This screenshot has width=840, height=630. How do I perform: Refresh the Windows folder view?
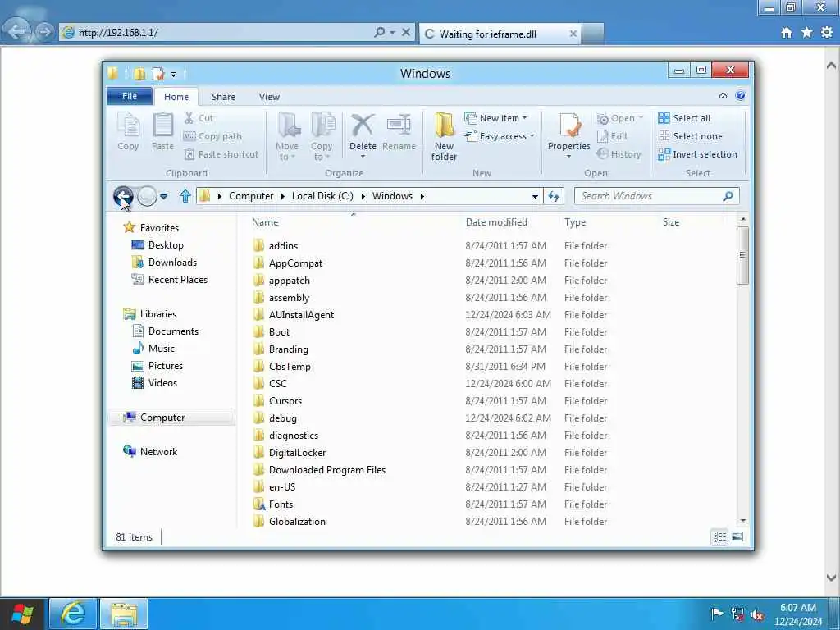tap(554, 196)
